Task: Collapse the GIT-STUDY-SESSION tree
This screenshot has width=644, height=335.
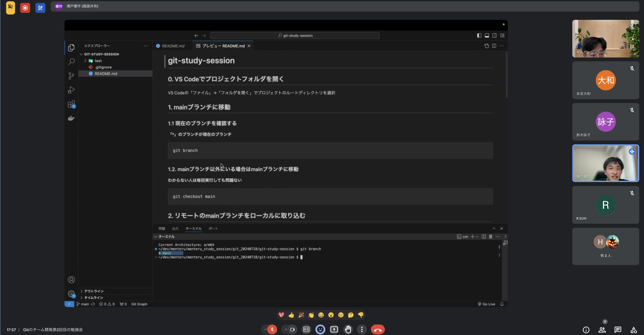Action: click(81, 54)
